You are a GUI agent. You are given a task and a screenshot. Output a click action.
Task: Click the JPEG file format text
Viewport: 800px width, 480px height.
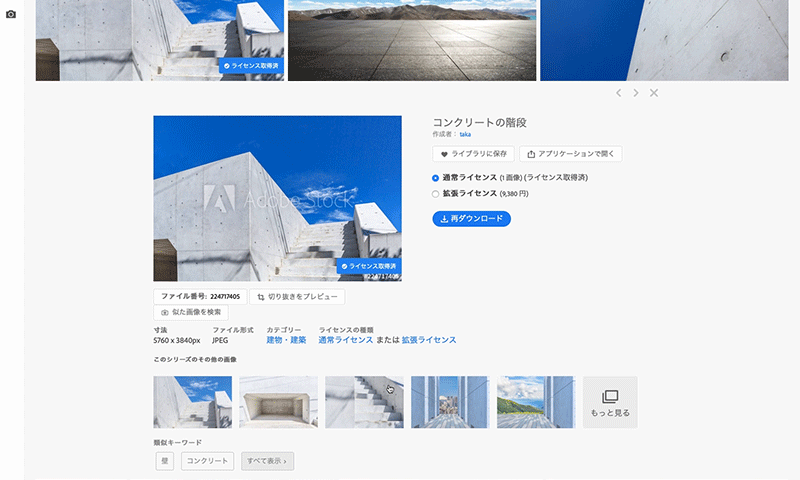click(x=220, y=340)
